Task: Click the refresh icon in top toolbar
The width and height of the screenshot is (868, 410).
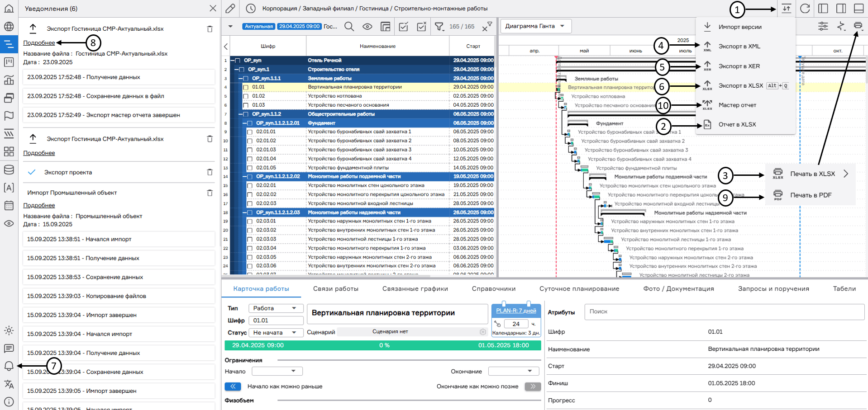Action: pyautogui.click(x=805, y=9)
